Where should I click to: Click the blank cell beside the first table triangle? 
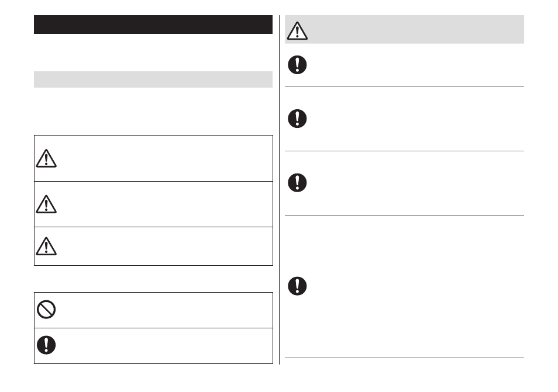pos(166,158)
